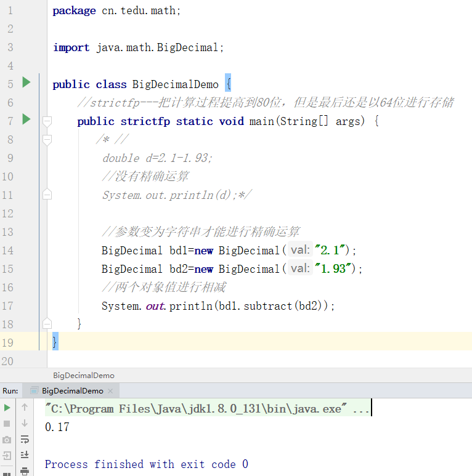Image resolution: width=472 pixels, height=476 pixels.
Task: Fold comment end marker on line 11
Action: tap(47, 195)
